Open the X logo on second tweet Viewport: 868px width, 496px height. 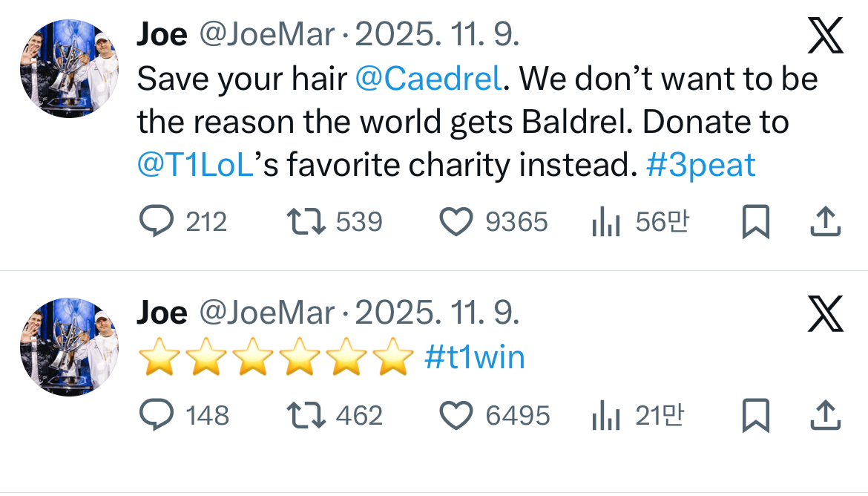click(825, 313)
